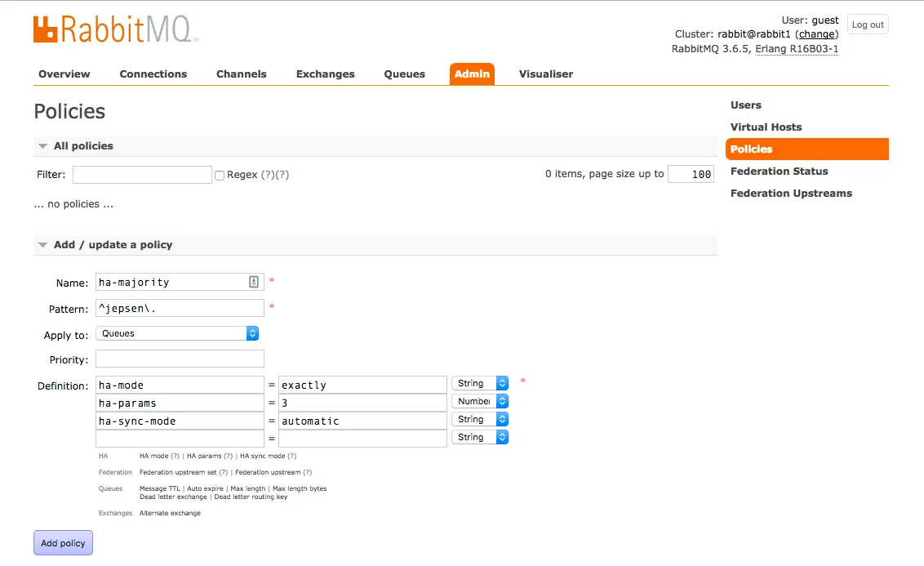The image size is (924, 566).
Task: Click the Max length bytes helper link
Action: pyautogui.click(x=300, y=488)
